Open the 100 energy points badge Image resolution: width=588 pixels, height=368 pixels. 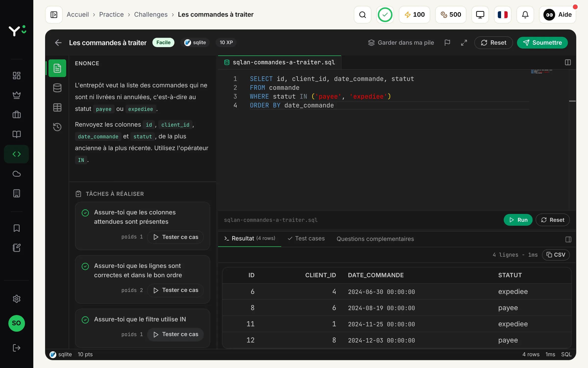point(414,15)
